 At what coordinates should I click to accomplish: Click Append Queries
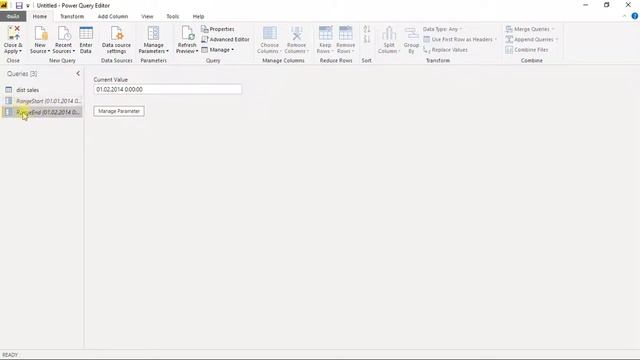[531, 40]
